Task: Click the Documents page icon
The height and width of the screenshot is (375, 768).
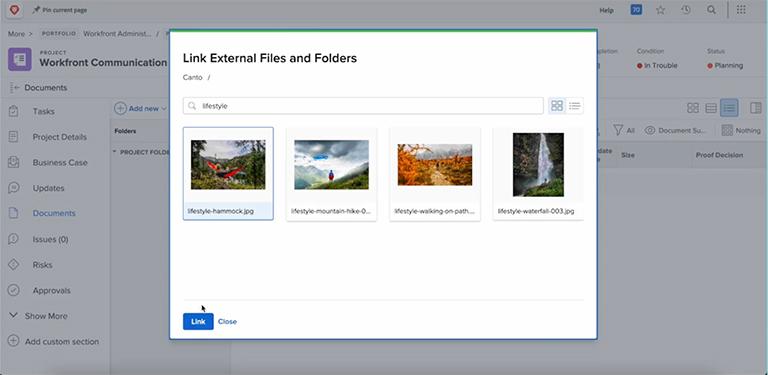Action: click(x=14, y=213)
